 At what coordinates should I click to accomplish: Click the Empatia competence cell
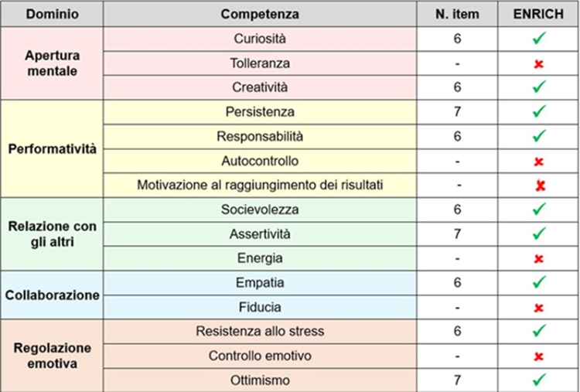(x=262, y=283)
